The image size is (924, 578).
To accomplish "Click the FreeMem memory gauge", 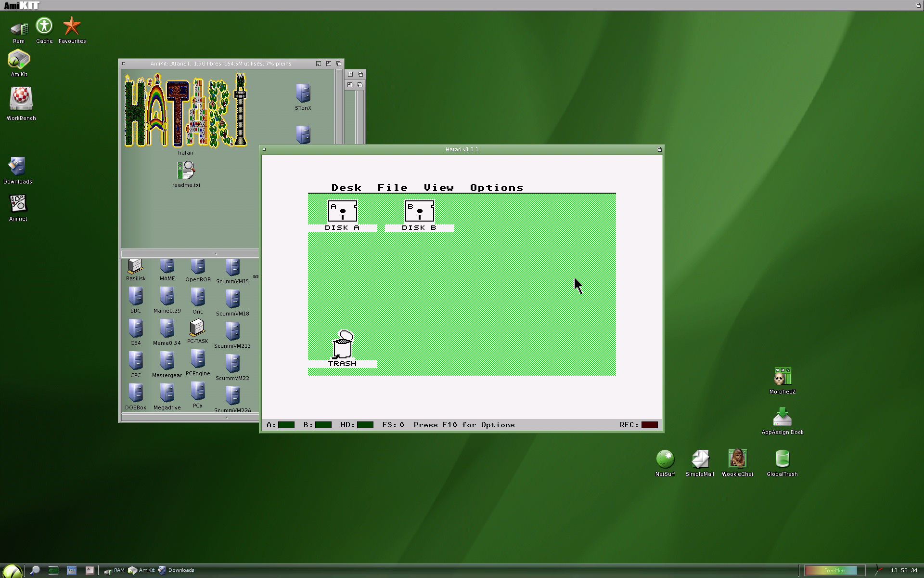I will pyautogui.click(x=834, y=570).
